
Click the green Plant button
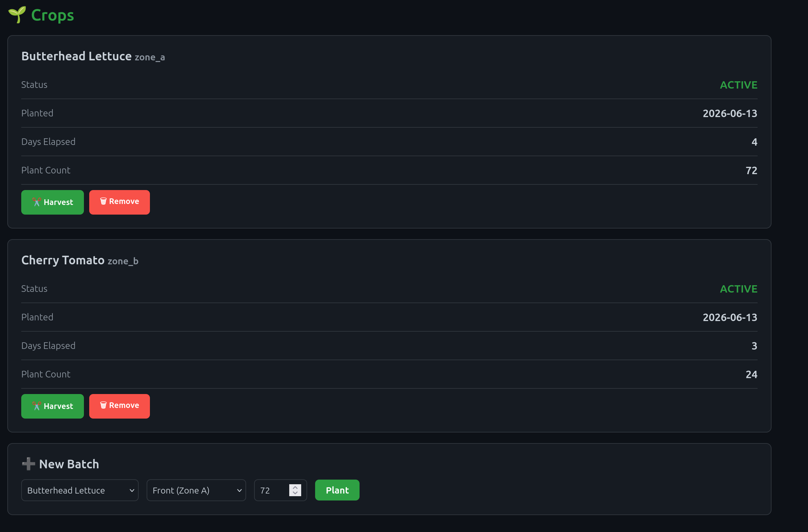click(337, 490)
